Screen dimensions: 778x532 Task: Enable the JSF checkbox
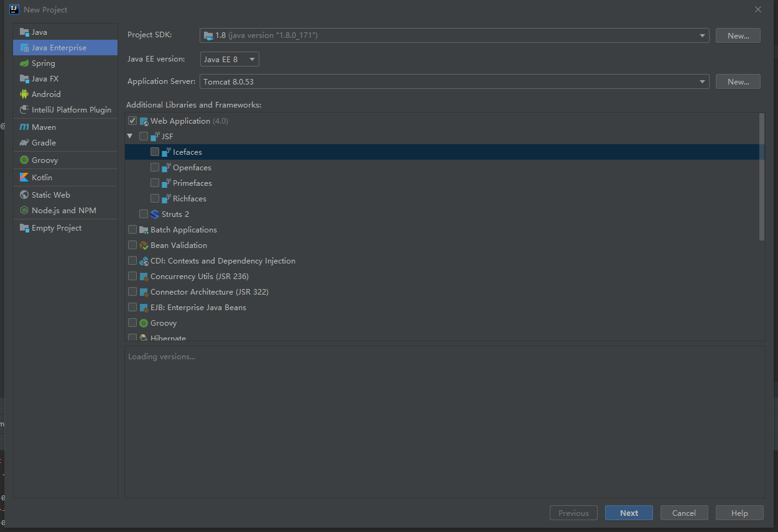coord(144,137)
